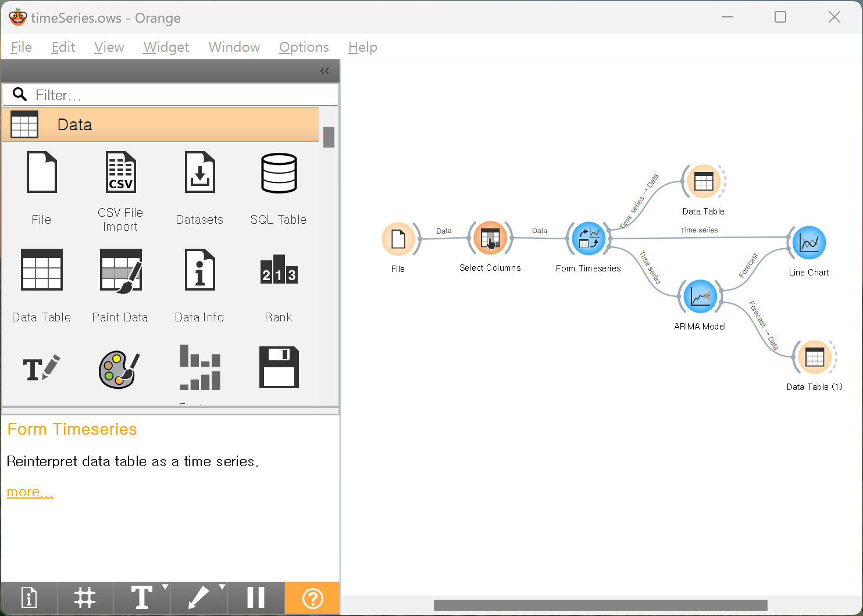
Task: Collapse the widget toolbox with double chevron
Action: click(x=324, y=71)
